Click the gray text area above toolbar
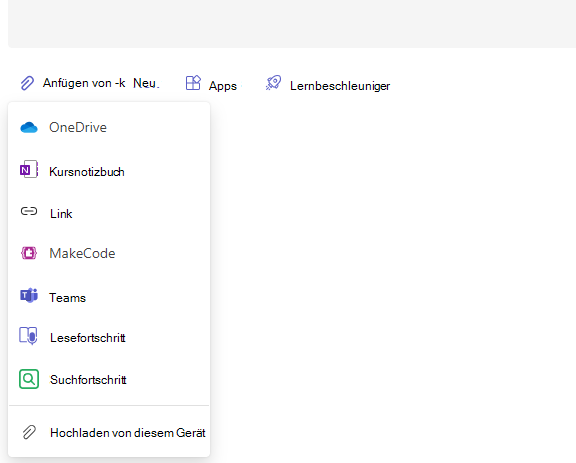Screen dimensions: 576x463 click(292, 24)
